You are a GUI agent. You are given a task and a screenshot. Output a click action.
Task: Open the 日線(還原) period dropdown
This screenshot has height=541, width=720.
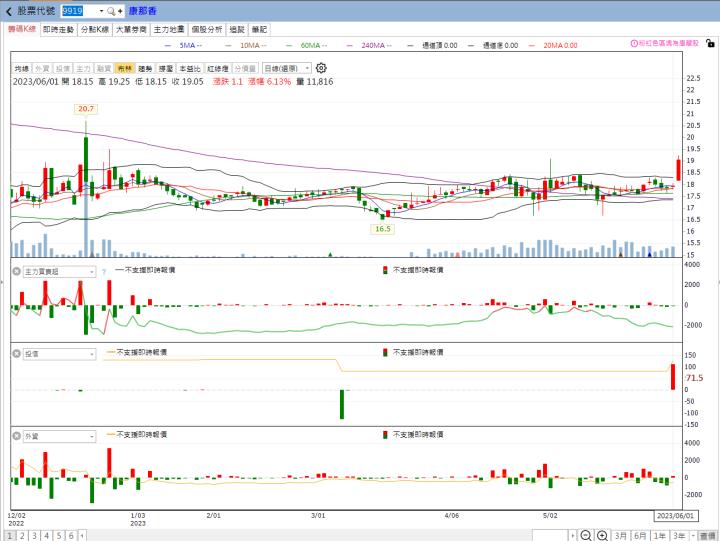point(287,68)
